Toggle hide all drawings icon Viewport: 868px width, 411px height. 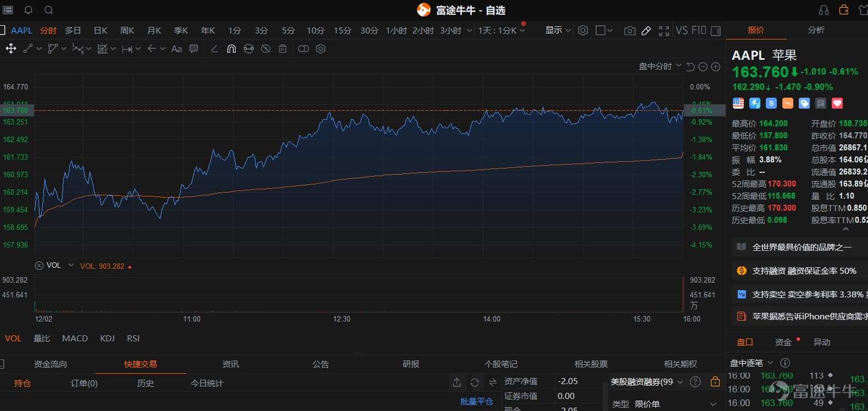click(x=266, y=49)
